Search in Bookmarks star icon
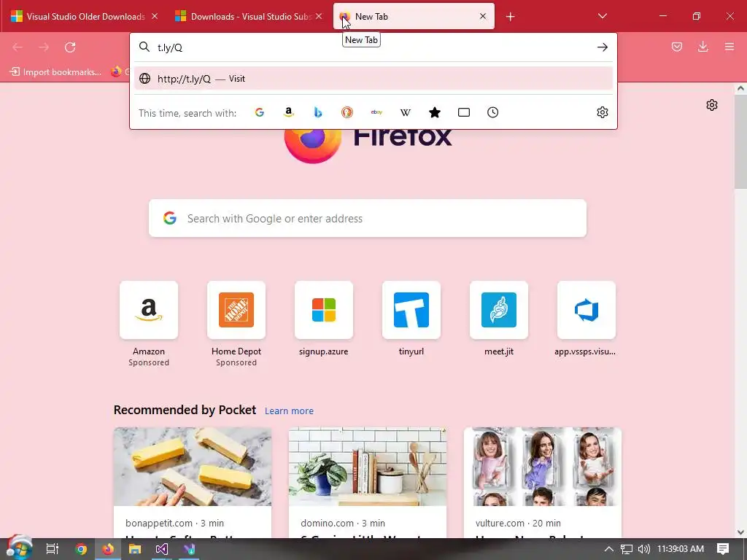Image resolution: width=747 pixels, height=560 pixels. pyautogui.click(x=435, y=112)
